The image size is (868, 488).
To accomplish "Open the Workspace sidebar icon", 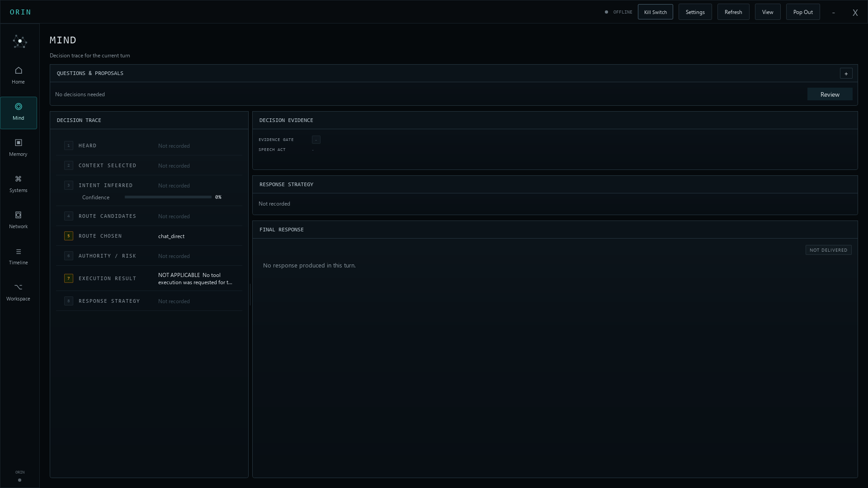I will [18, 287].
